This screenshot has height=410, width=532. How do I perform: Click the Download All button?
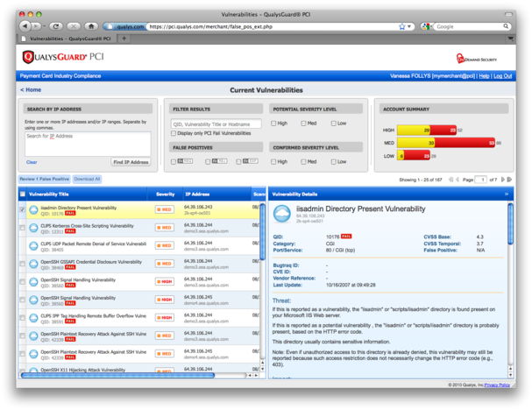pyautogui.click(x=87, y=179)
